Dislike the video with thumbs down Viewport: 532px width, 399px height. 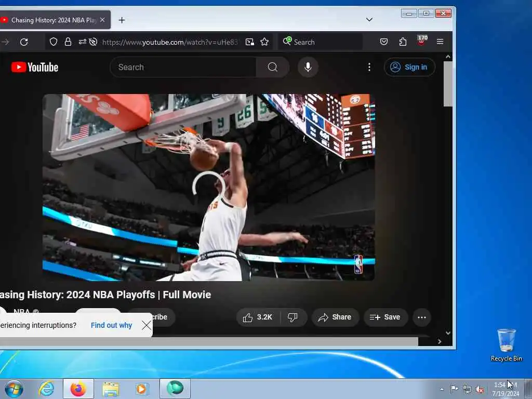(x=292, y=317)
